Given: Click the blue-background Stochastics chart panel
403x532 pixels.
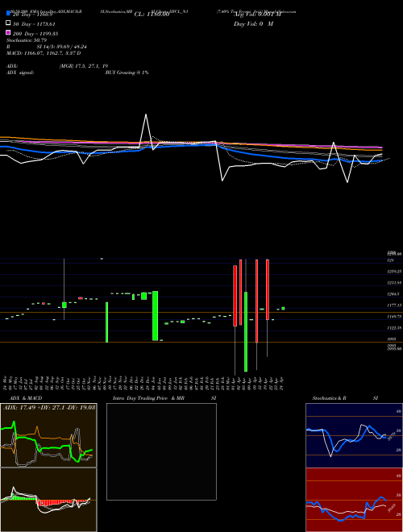Looking at the screenshot, I should coord(354,435).
